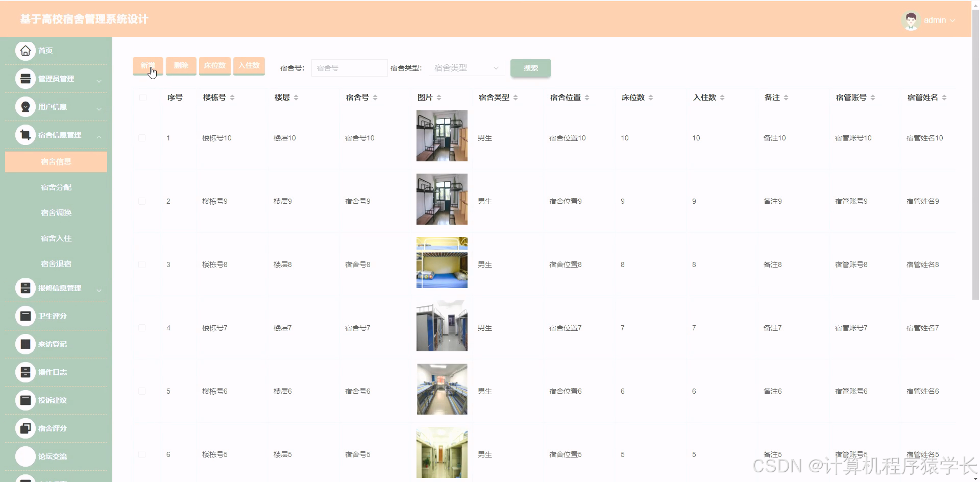Click the 床位数 sort arrows
The width and height of the screenshot is (980, 482).
coord(650,97)
